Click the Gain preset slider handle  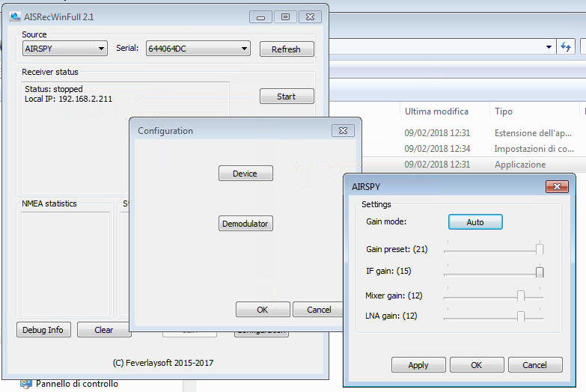[540, 249]
